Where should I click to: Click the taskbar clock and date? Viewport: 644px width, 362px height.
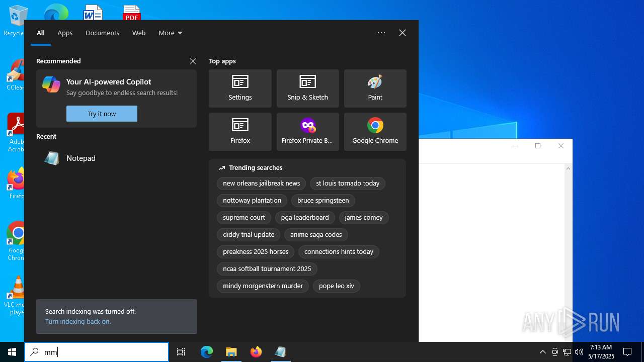[x=601, y=352]
